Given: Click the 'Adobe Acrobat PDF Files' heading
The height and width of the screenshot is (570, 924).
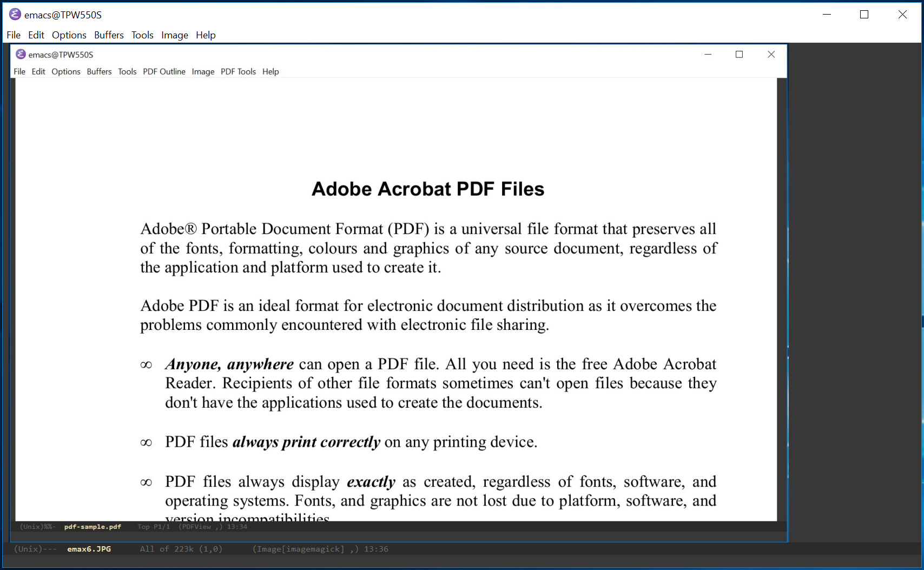Looking at the screenshot, I should pos(428,189).
